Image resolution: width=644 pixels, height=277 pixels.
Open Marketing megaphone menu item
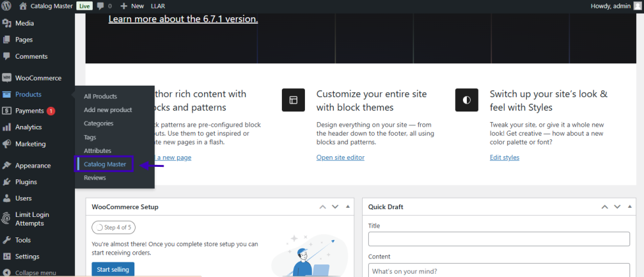pyautogui.click(x=30, y=144)
